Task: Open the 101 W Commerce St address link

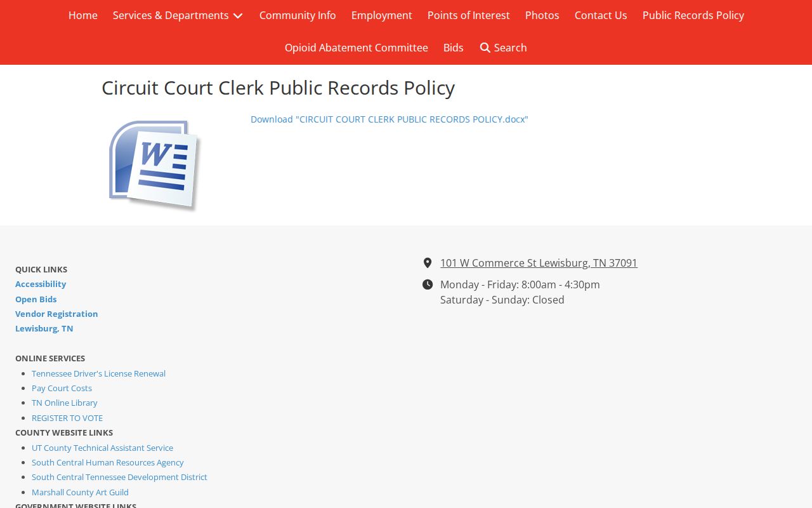Action: coord(539,263)
